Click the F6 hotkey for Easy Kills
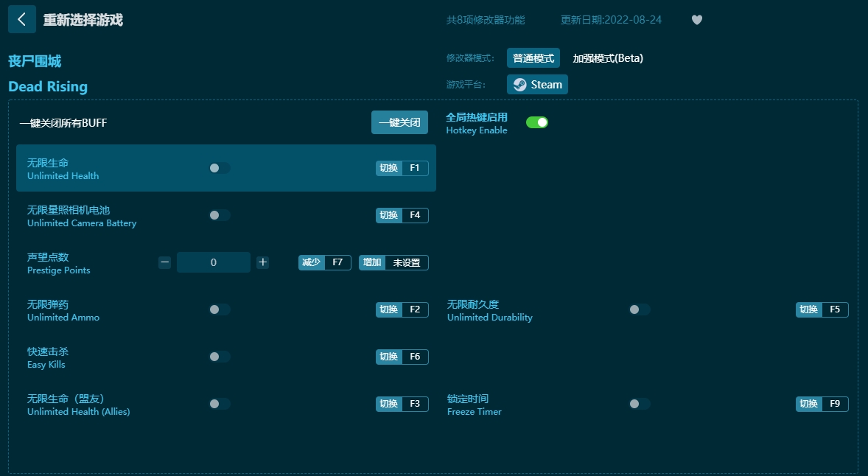Image resolution: width=868 pixels, height=476 pixels. click(x=402, y=357)
